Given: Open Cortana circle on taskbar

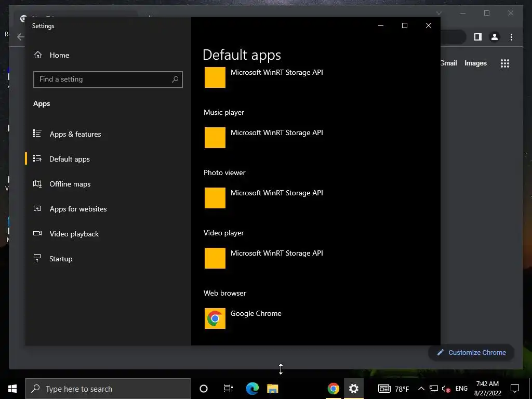Looking at the screenshot, I should tap(204, 389).
